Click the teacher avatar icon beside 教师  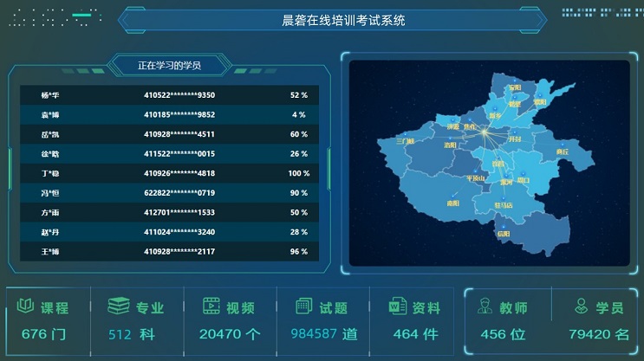pyautogui.click(x=485, y=306)
